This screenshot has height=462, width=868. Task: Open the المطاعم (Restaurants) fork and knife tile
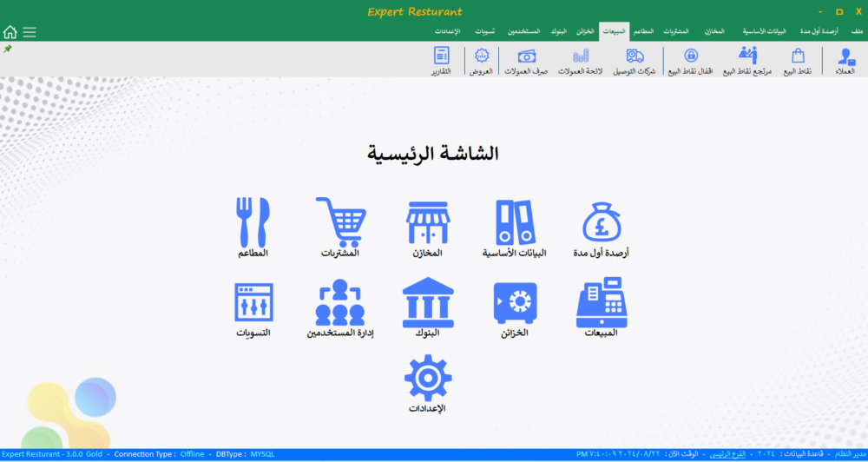[x=253, y=227]
